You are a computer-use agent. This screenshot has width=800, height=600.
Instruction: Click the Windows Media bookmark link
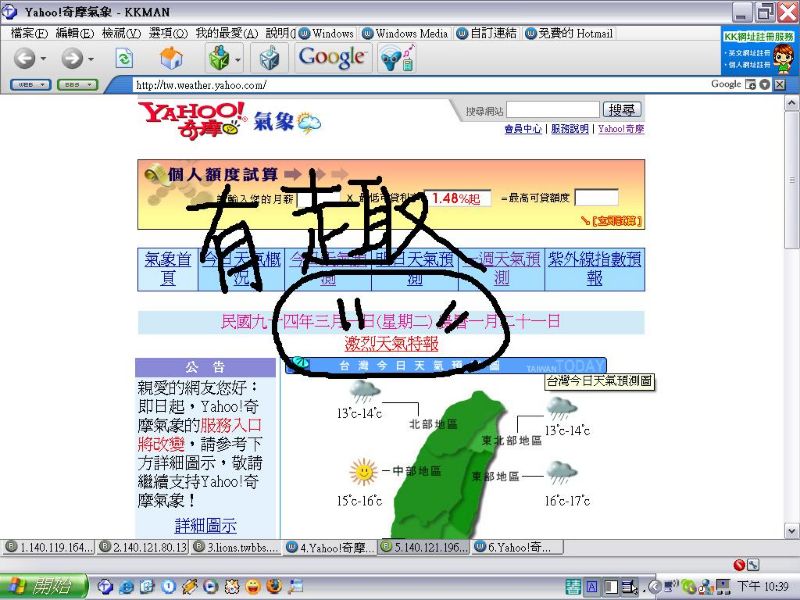point(405,34)
